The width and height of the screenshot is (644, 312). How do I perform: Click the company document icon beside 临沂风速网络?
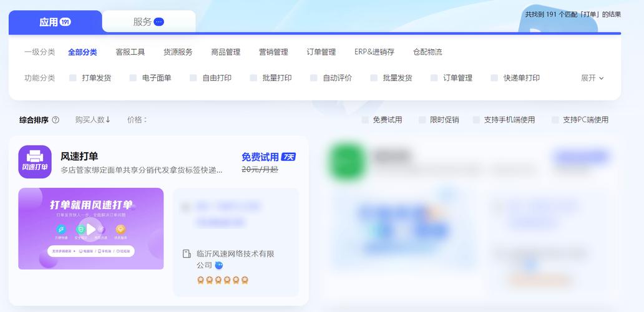pos(187,254)
